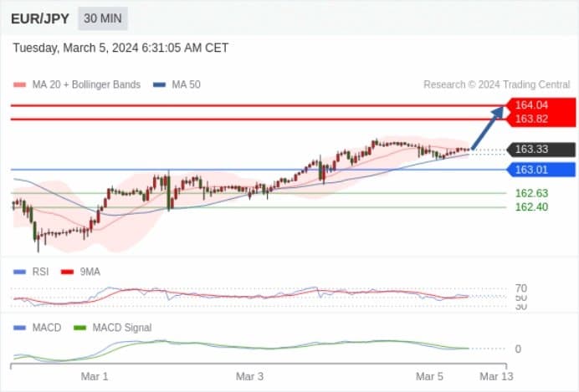Click the Tuesday, March 5, 2024 timestamp text
Viewport: 579px width, 392px height.
click(x=120, y=48)
